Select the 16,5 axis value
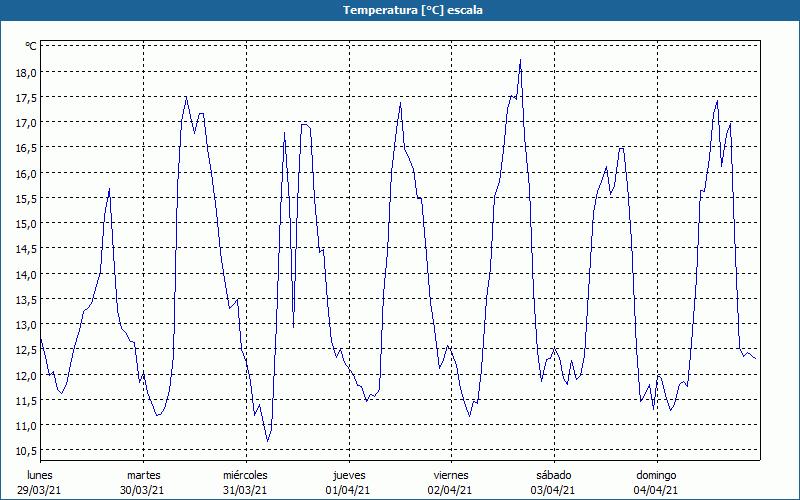Viewport: 800px width, 500px height. 26,148
